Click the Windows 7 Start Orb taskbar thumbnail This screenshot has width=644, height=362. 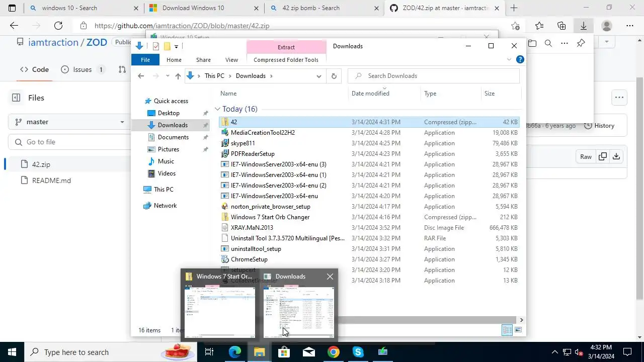click(220, 305)
